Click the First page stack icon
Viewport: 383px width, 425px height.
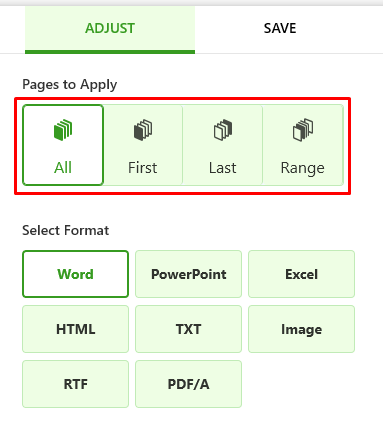(143, 130)
